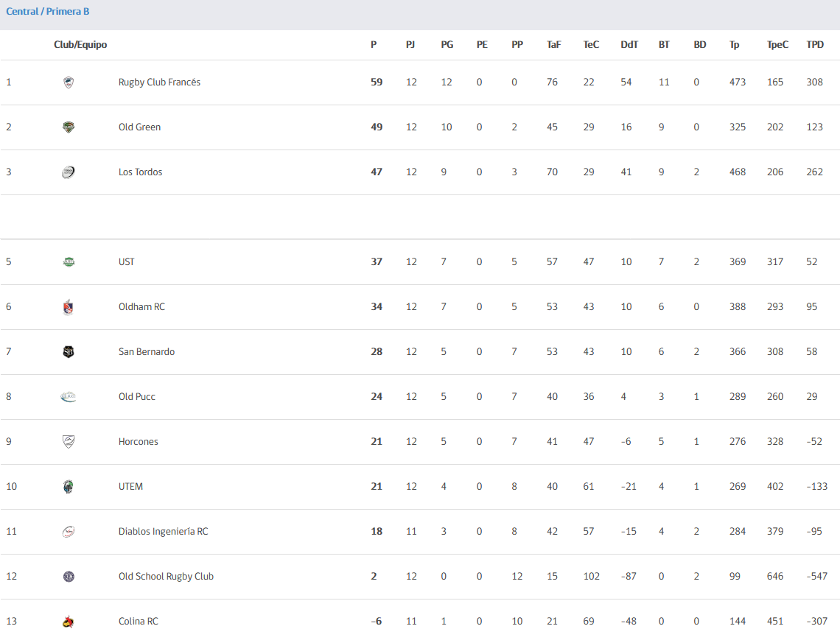Image resolution: width=840 pixels, height=640 pixels.
Task: Click the UTEM team logo
Action: [x=69, y=487]
